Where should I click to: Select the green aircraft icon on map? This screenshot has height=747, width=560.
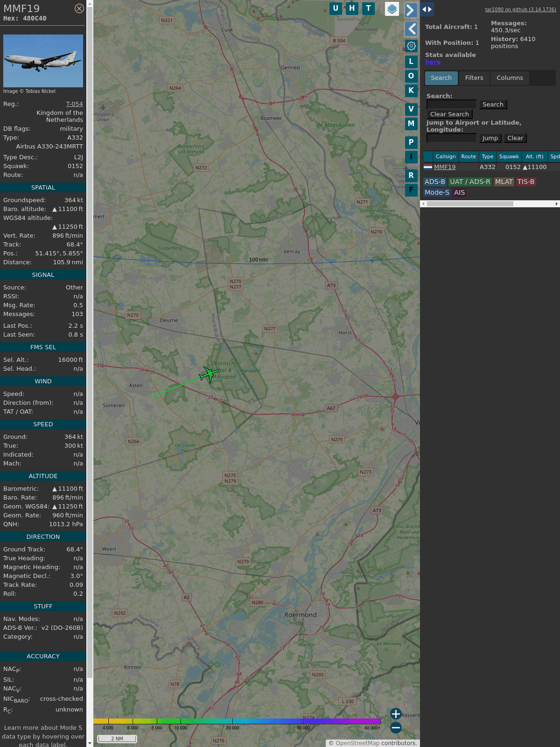tap(209, 374)
